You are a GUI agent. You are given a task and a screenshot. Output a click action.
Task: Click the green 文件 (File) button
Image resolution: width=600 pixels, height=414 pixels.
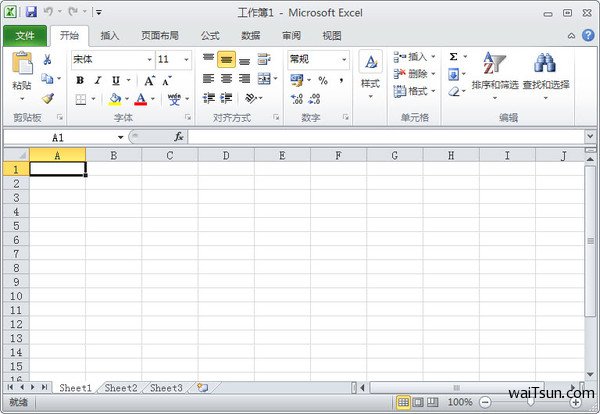click(x=25, y=36)
